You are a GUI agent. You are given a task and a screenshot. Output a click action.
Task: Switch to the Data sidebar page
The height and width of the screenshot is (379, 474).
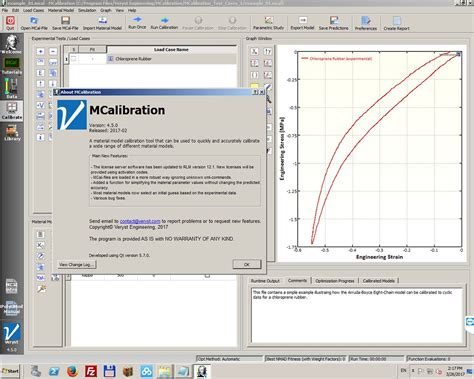click(12, 88)
